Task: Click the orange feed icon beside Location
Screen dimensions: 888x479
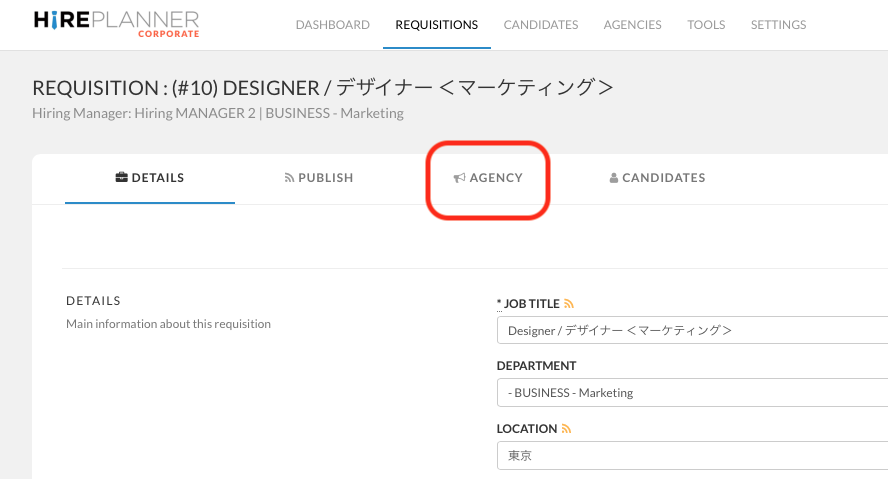Action: [566, 429]
